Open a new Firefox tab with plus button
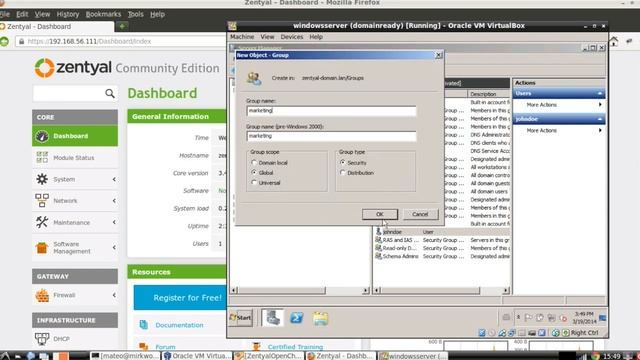This screenshot has height=360, width=640. [x=122, y=27]
